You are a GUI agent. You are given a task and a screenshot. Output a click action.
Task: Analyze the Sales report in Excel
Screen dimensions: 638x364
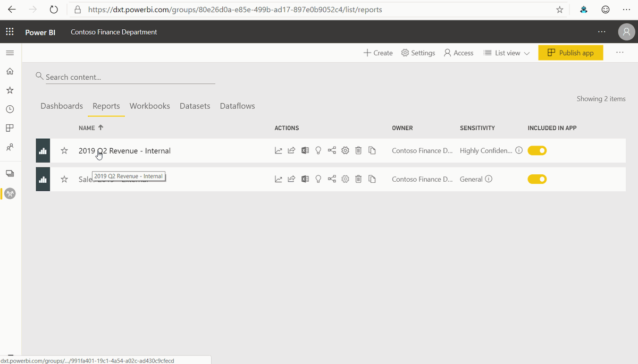[x=305, y=179]
